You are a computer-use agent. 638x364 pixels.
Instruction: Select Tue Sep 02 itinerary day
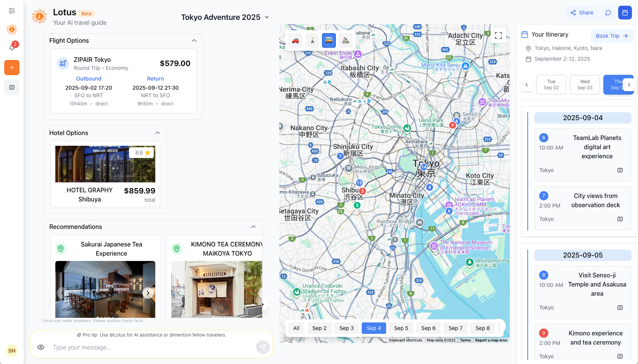coord(551,85)
